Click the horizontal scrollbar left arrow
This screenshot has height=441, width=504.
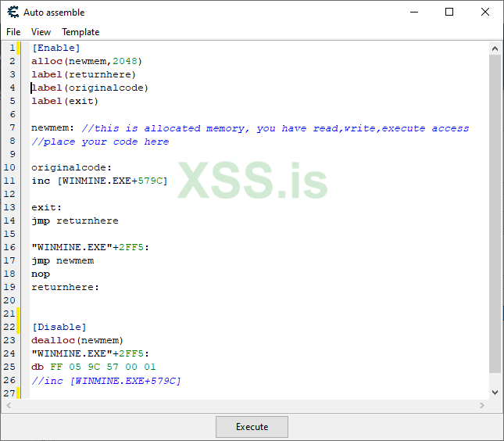click(x=9, y=405)
